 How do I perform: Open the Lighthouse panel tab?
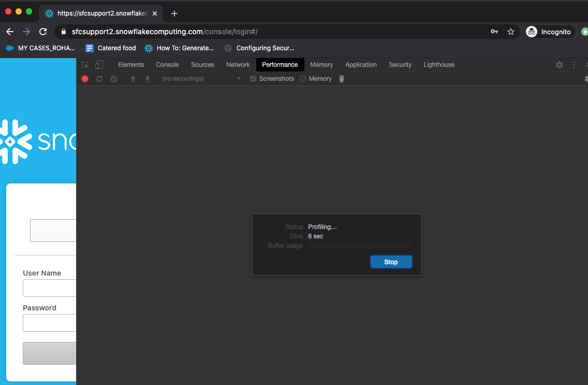(x=438, y=64)
